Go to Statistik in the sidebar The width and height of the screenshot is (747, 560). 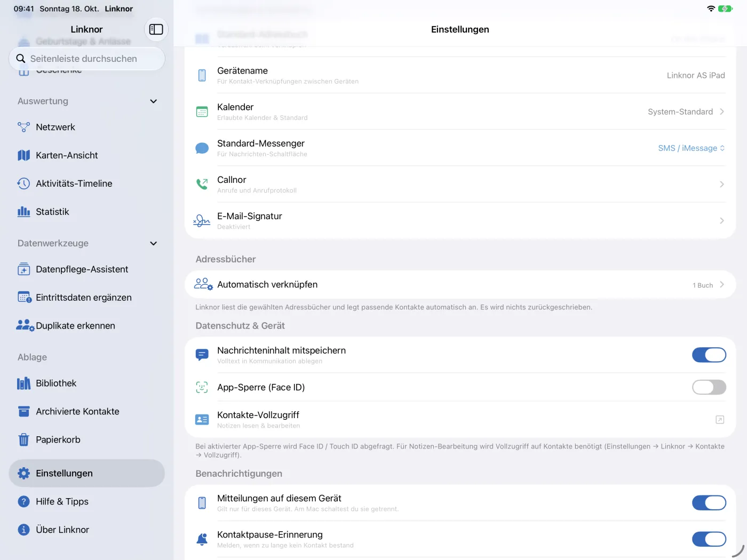tap(87, 212)
